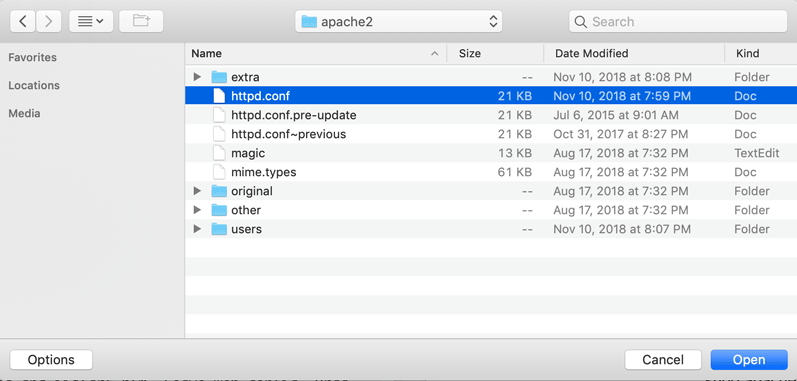Go forward with the right arrow button
This screenshot has height=381, width=797.
[49, 21]
